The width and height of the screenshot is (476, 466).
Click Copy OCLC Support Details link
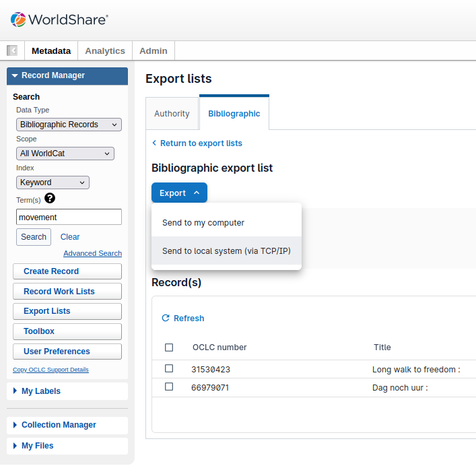coord(50,370)
